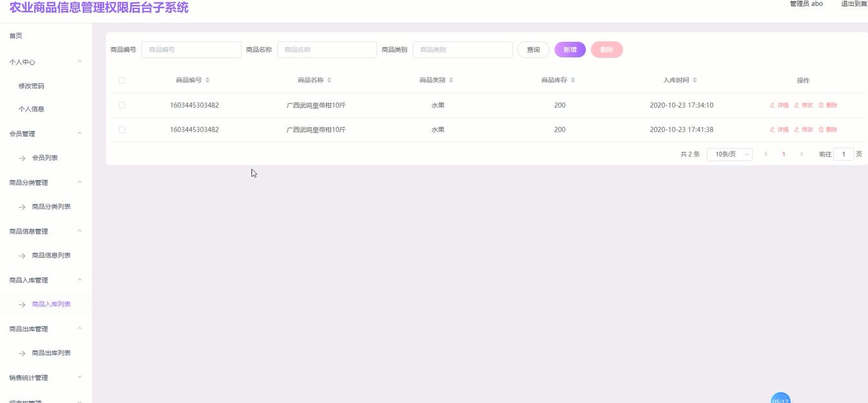This screenshot has width=868, height=403.
Task: Focus the 商品名称 search field
Action: coord(327,50)
